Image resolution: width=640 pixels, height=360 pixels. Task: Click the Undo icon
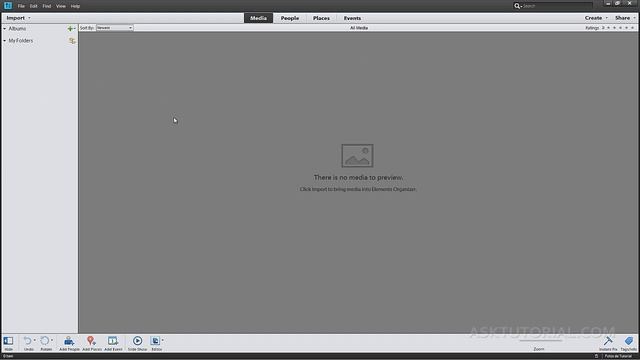27,341
